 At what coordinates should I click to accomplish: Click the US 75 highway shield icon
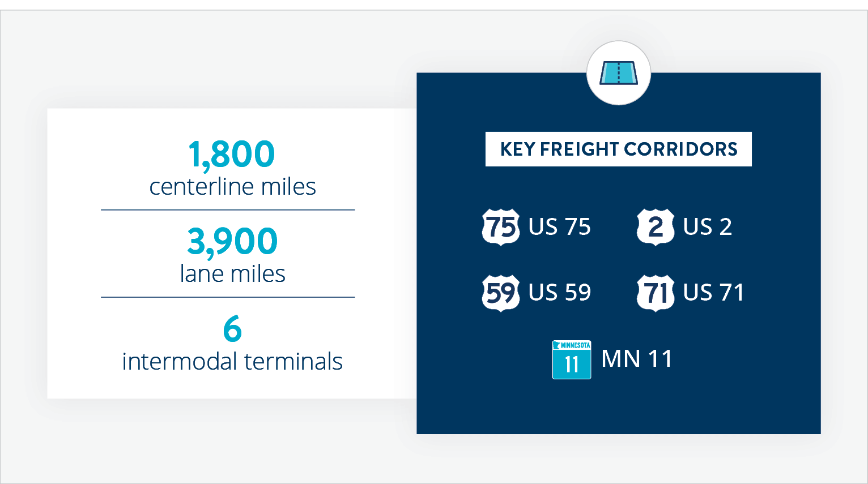[500, 226]
